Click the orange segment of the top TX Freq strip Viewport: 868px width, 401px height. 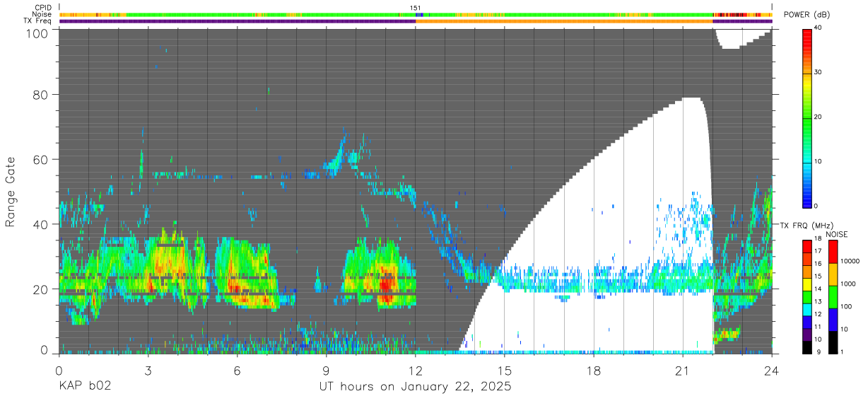[564, 21]
